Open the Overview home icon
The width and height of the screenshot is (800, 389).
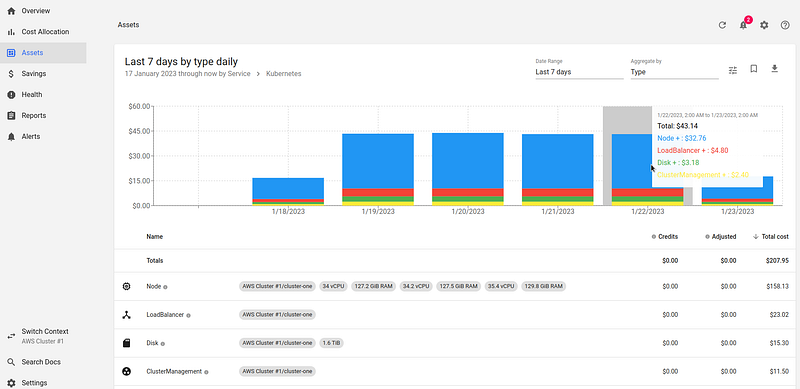pyautogui.click(x=11, y=11)
